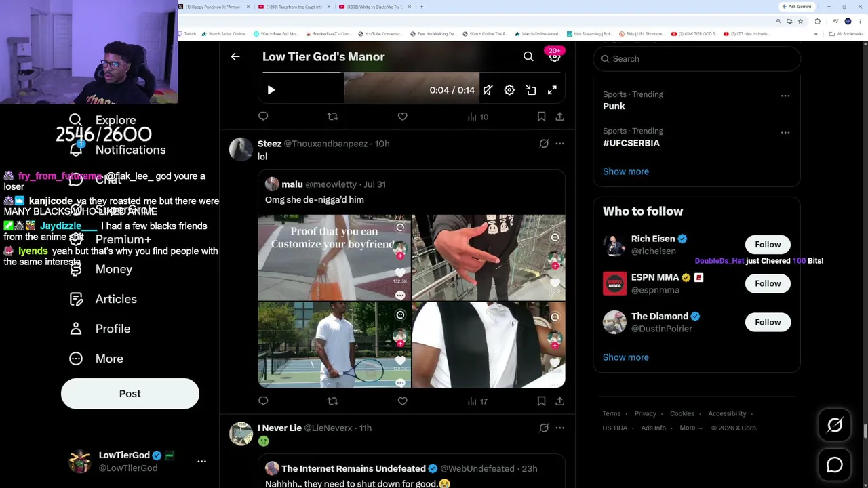Screen dimensions: 868x488
Task: Open Notifications in sidebar
Action: coord(117,150)
